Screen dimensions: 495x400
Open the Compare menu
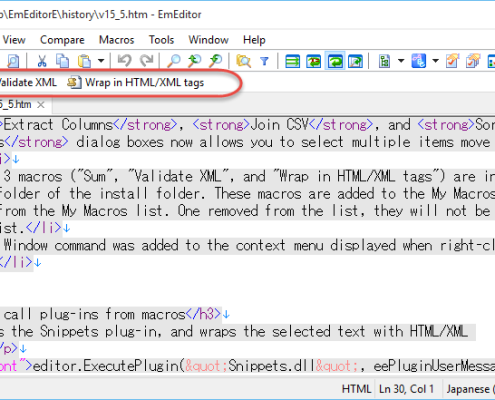pos(62,40)
